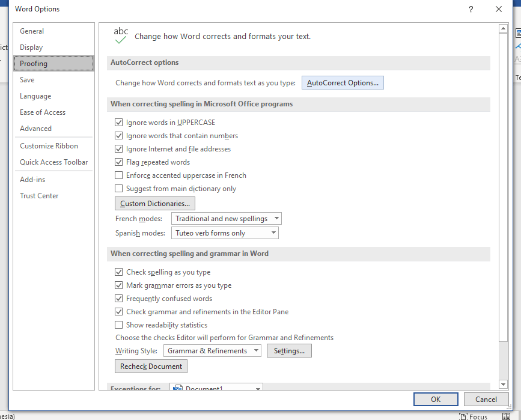
Task: Open the French modes dropdown
Action: click(x=227, y=219)
